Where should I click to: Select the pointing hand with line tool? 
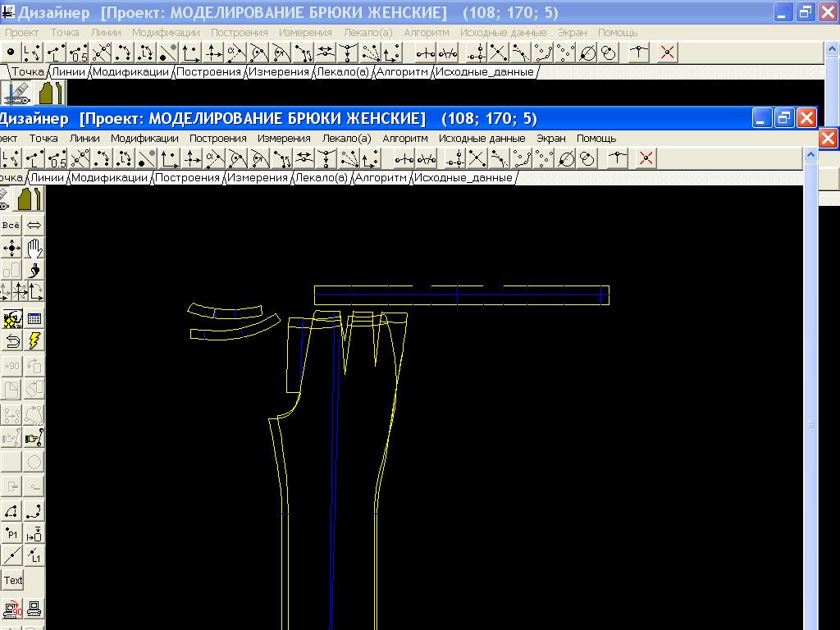point(34,438)
